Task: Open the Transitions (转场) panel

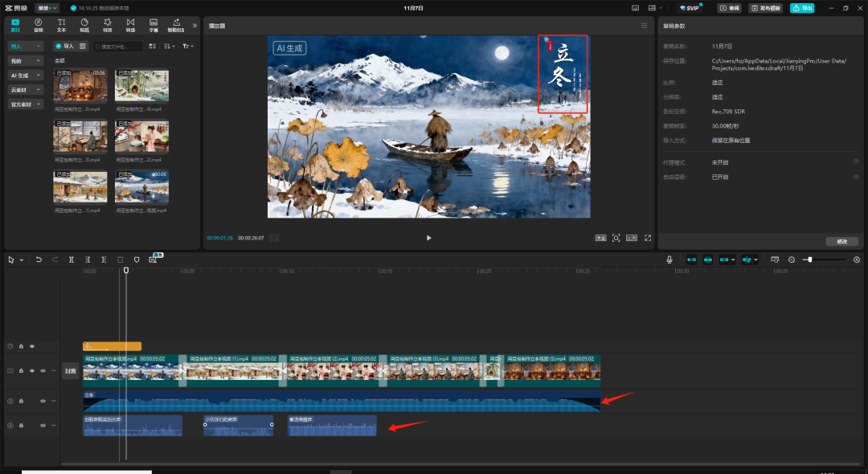Action: (x=131, y=25)
